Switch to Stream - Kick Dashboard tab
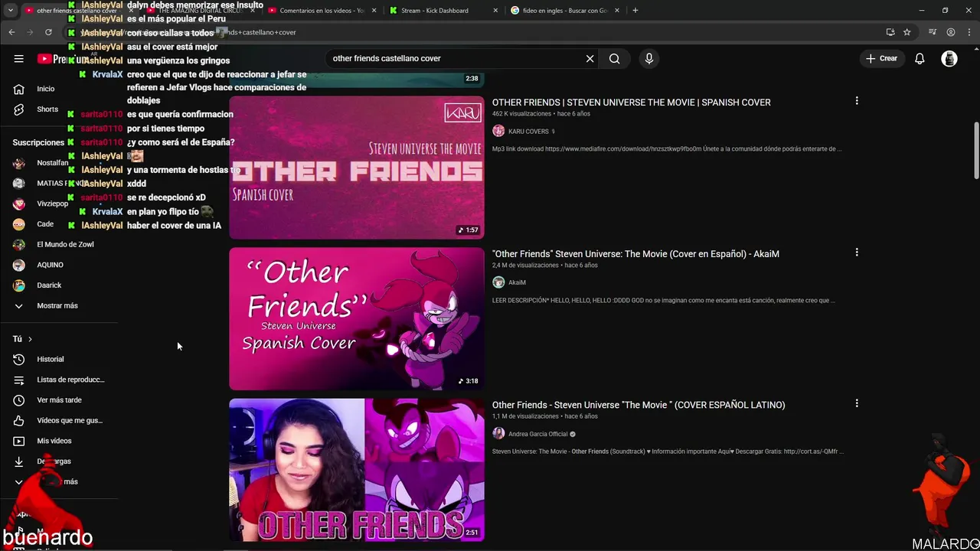The width and height of the screenshot is (980, 551). tap(434, 11)
